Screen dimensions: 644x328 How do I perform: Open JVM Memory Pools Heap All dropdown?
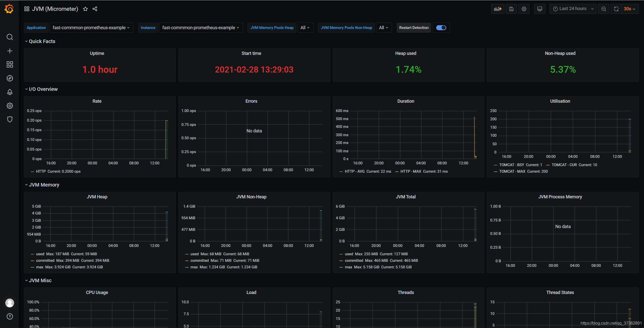(x=305, y=28)
